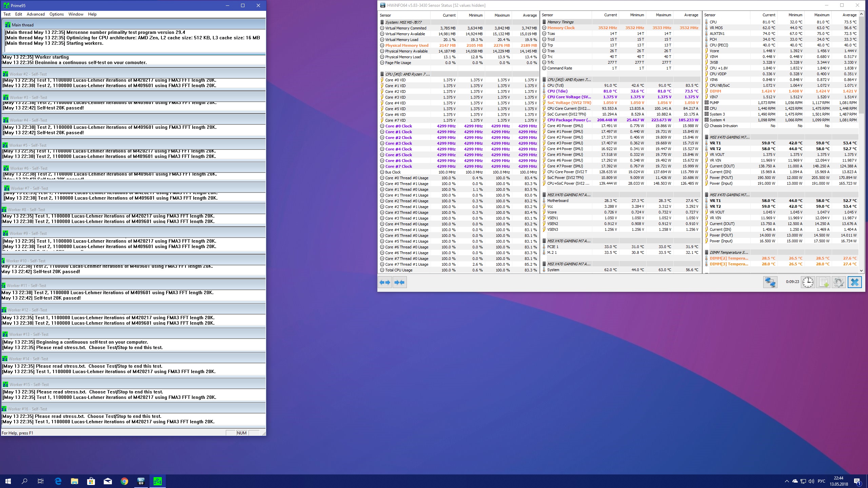Open Google Chrome from the taskbar
Image resolution: width=868 pixels, height=488 pixels.
click(x=124, y=481)
